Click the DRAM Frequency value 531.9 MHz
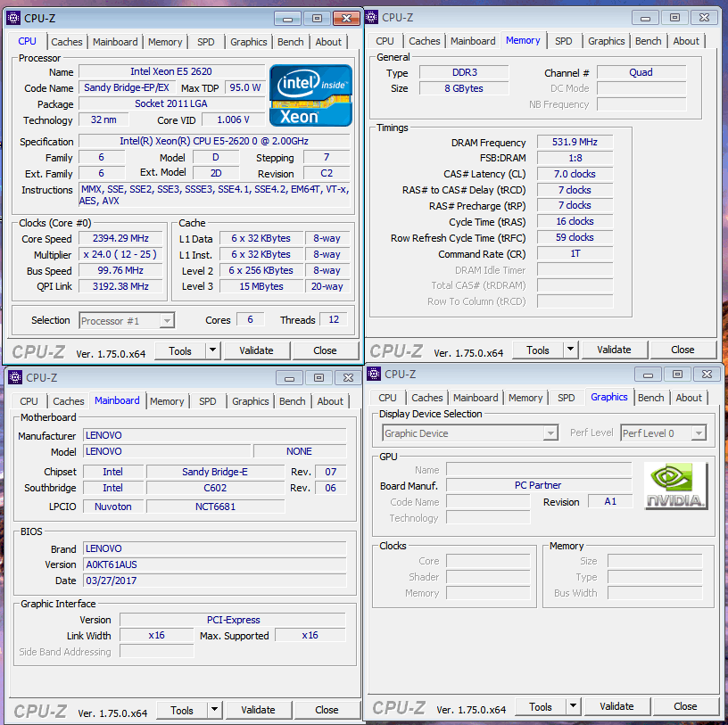 pyautogui.click(x=575, y=142)
